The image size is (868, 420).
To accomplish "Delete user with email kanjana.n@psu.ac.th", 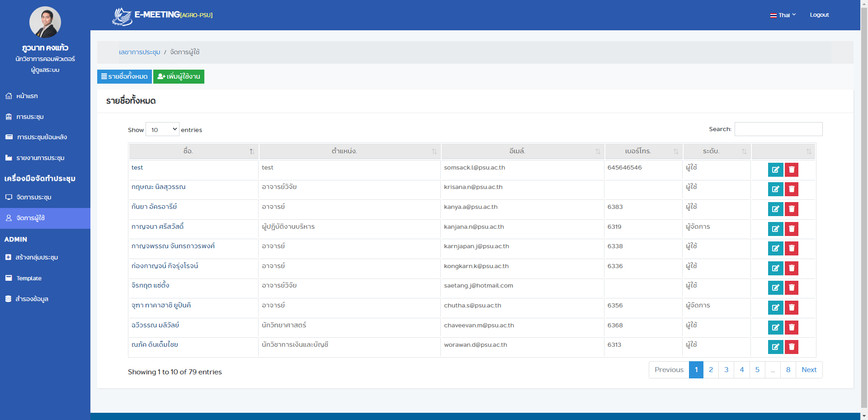I will coord(792,229).
